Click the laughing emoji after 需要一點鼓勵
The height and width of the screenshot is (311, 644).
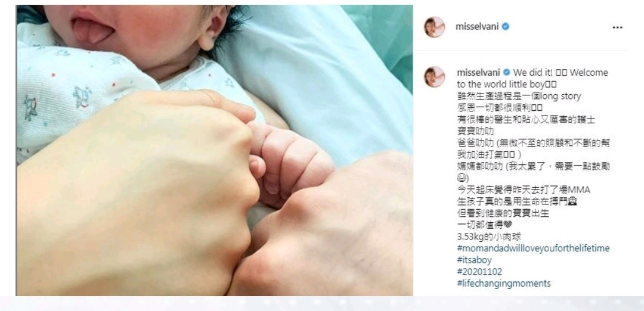coord(460,179)
